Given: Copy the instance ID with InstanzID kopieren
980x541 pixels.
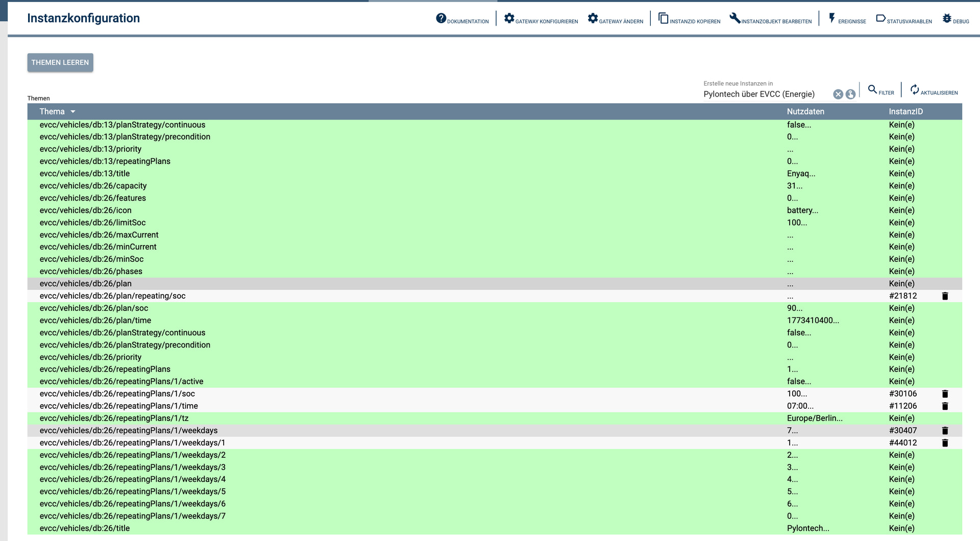Looking at the screenshot, I should 663,18.
